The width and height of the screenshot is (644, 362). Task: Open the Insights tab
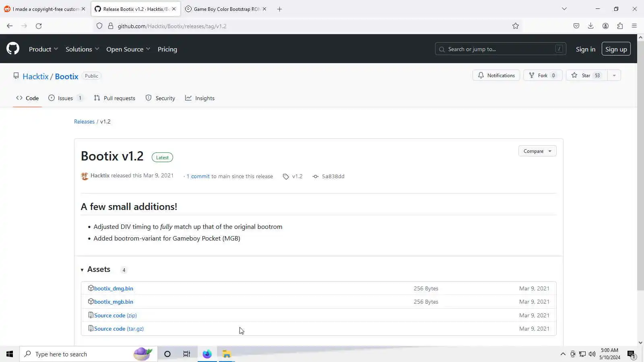click(x=200, y=98)
